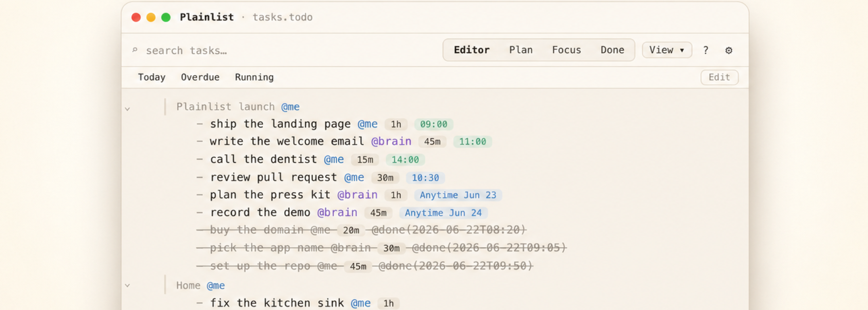Image resolution: width=868 pixels, height=310 pixels.
Task: Click the 'record the demo' task
Action: pos(260,213)
